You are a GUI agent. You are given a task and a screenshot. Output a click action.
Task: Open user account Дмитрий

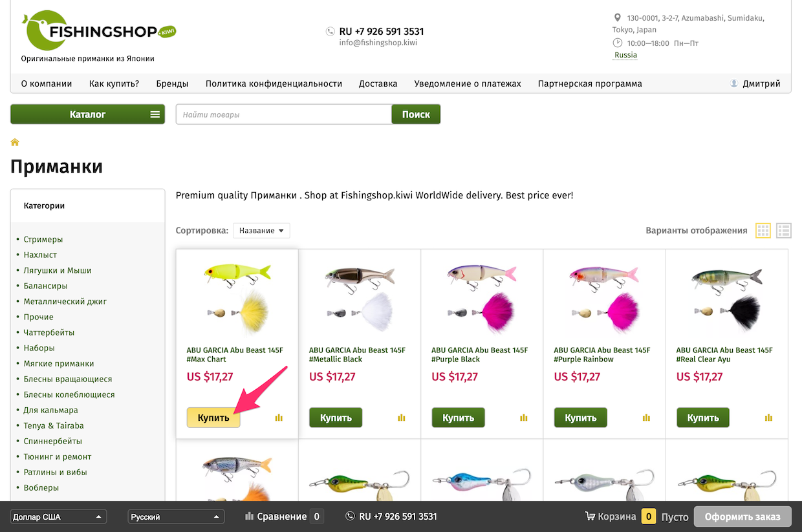point(755,83)
